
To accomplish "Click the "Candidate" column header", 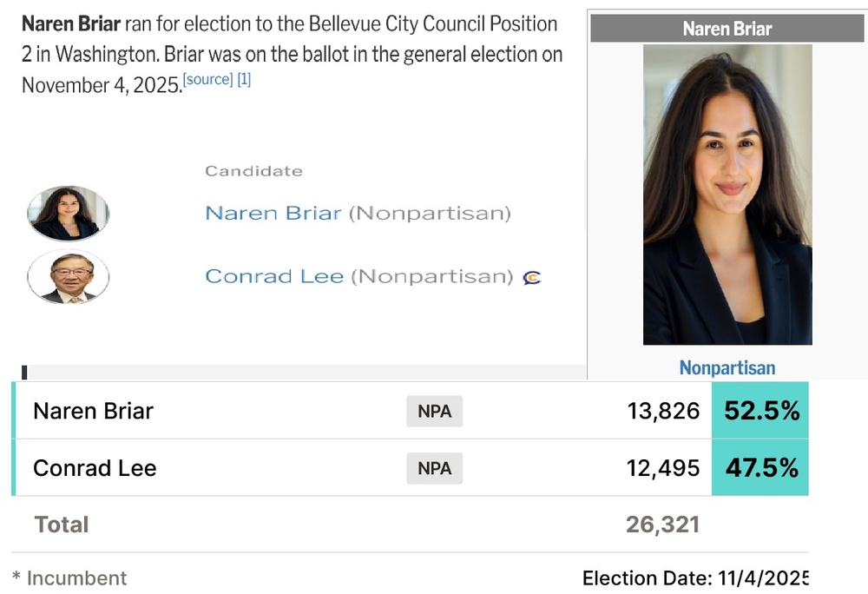I will [x=253, y=171].
